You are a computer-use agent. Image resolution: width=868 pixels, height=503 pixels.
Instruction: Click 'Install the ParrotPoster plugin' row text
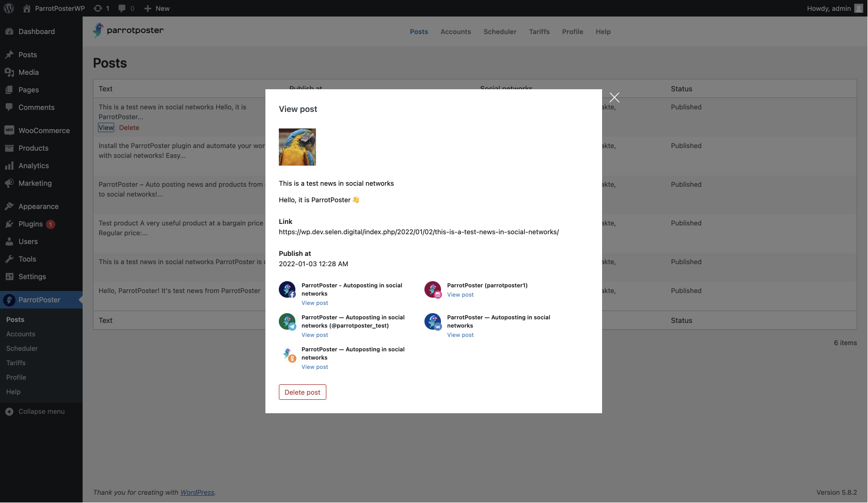point(182,151)
